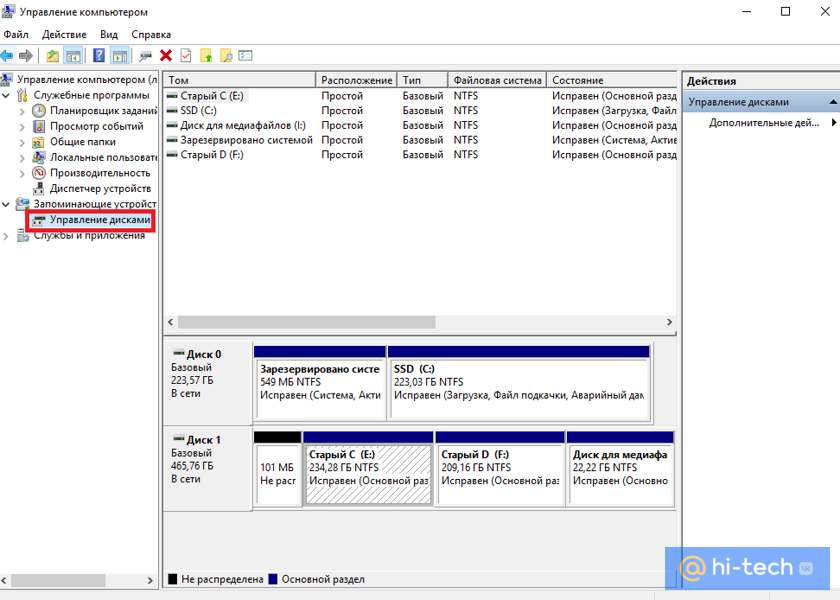
Task: Click the Up one level folder icon
Action: point(53,56)
